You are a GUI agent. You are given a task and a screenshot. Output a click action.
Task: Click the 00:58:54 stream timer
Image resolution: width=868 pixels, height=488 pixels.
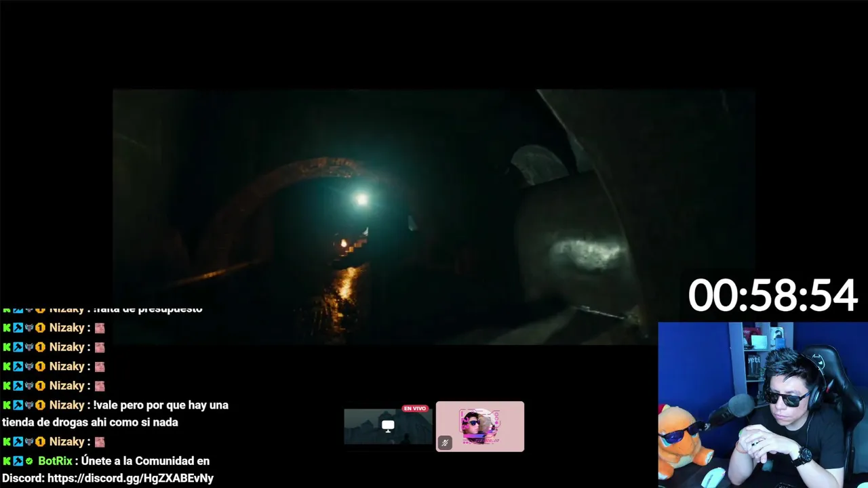773,296
